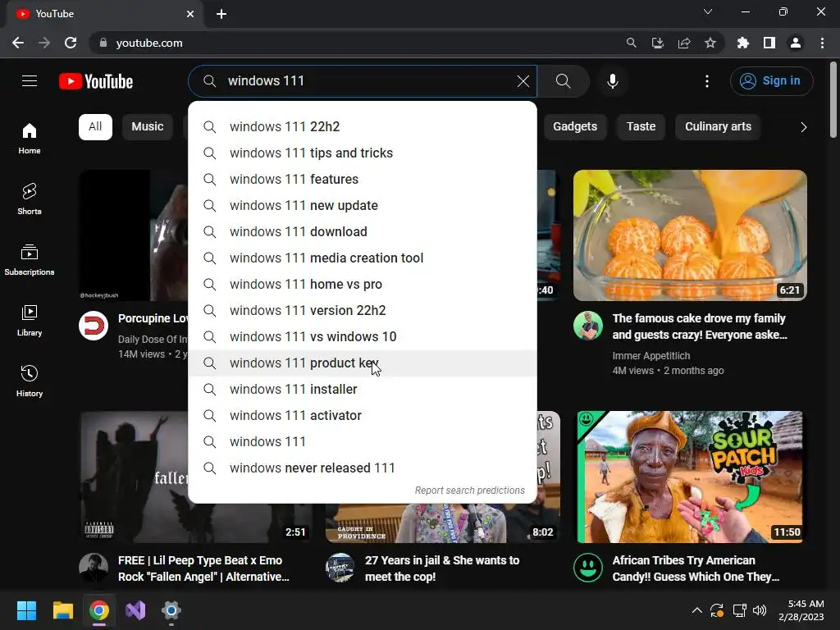The height and width of the screenshot is (630, 840).
Task: Click Report search predictions link
Action: [x=470, y=491]
